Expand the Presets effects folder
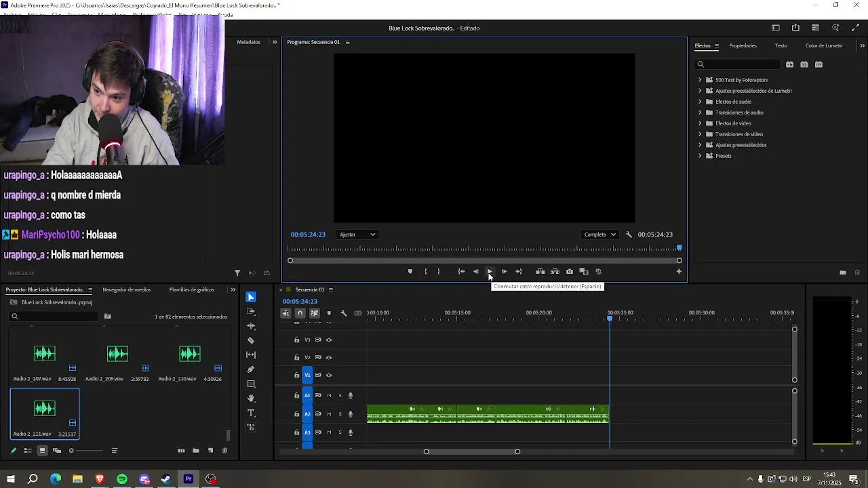The width and height of the screenshot is (868, 488). click(x=700, y=156)
